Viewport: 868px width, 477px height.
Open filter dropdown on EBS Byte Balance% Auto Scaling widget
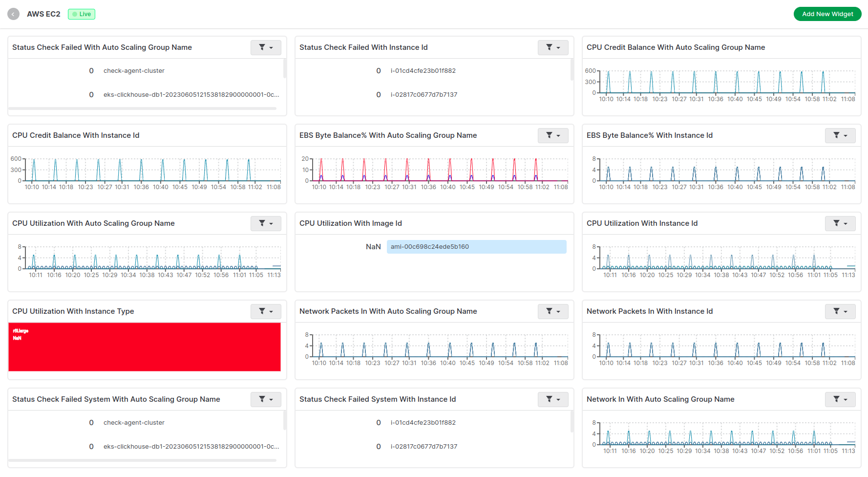point(553,135)
